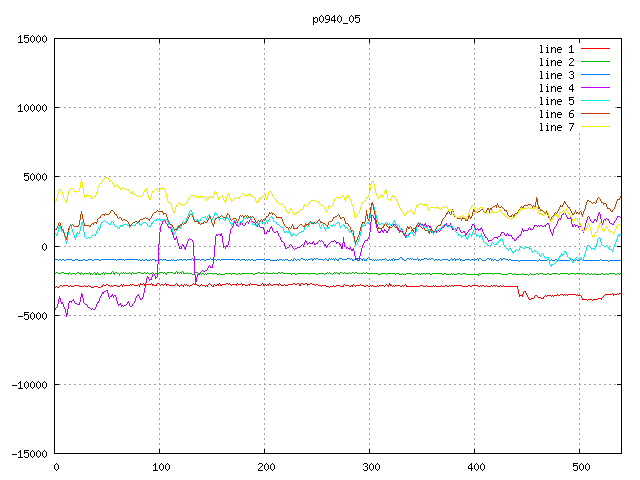Click the 10000 y-axis tick label
Image resolution: width=640 pixels, height=480 pixels.
tap(33, 108)
